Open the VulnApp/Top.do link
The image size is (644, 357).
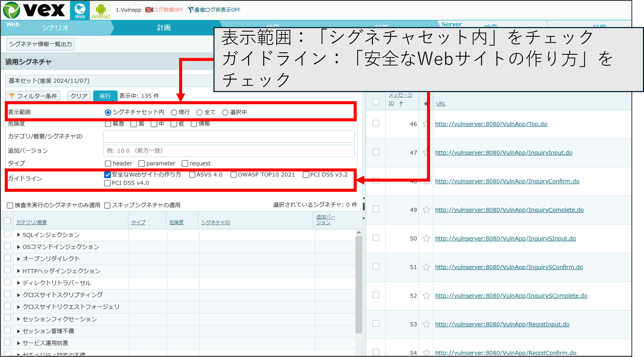(491, 124)
